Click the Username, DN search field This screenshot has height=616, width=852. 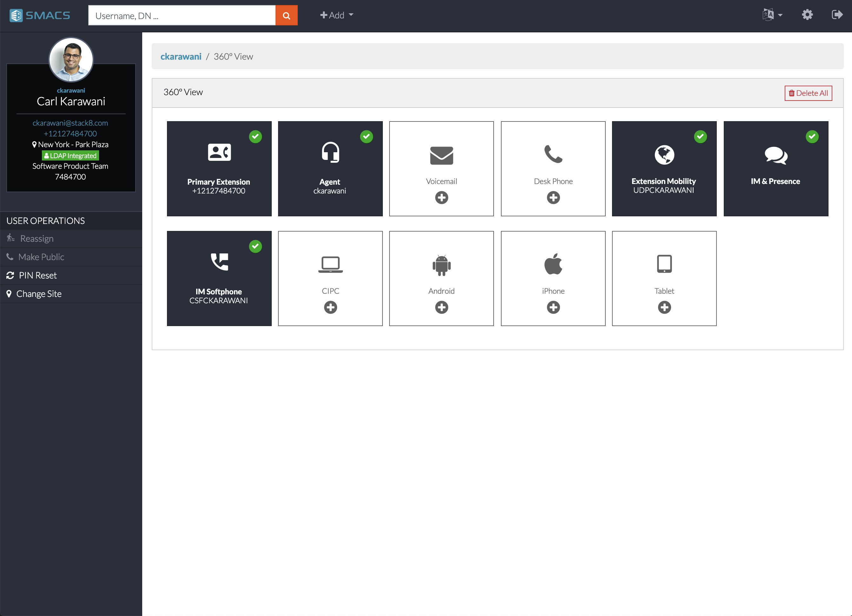(x=182, y=16)
